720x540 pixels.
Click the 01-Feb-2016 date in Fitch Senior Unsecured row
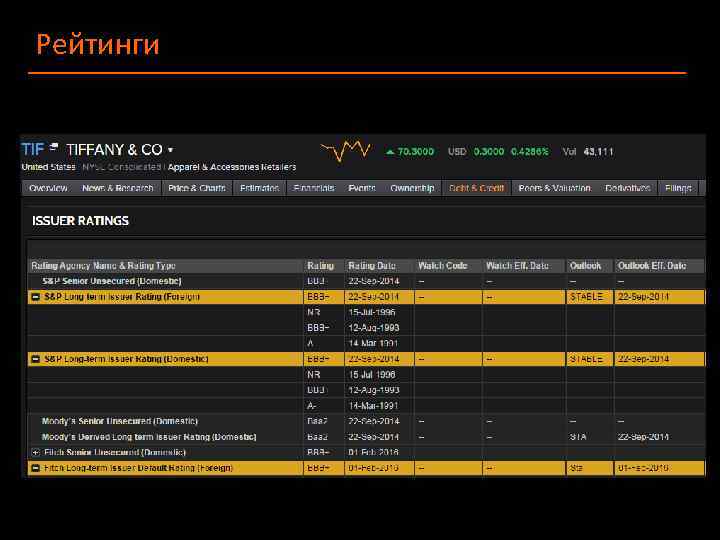(x=373, y=453)
